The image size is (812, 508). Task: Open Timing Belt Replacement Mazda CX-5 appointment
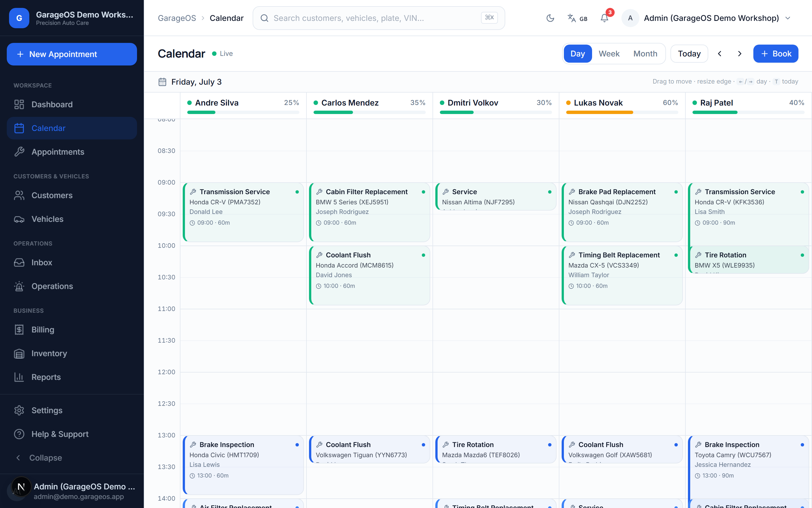click(x=622, y=275)
